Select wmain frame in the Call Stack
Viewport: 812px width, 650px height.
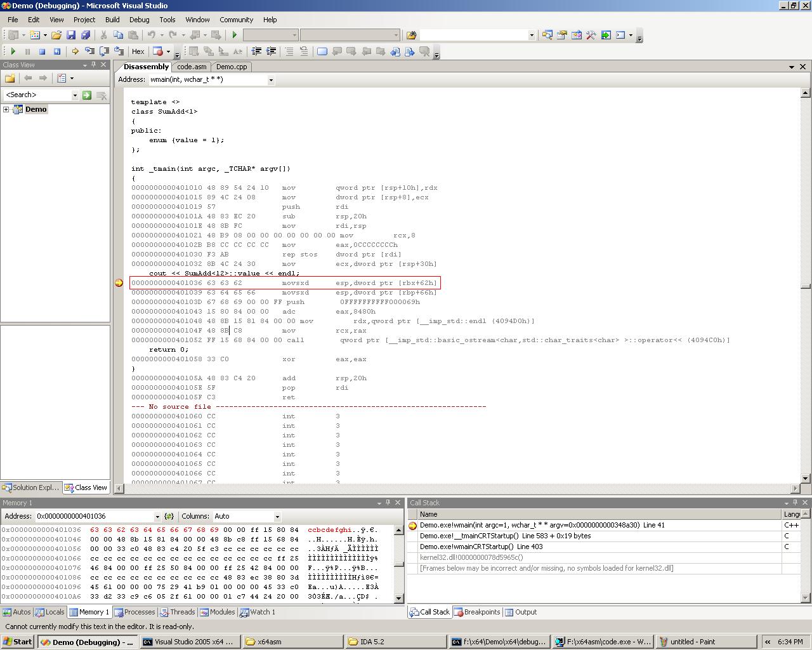coord(600,525)
